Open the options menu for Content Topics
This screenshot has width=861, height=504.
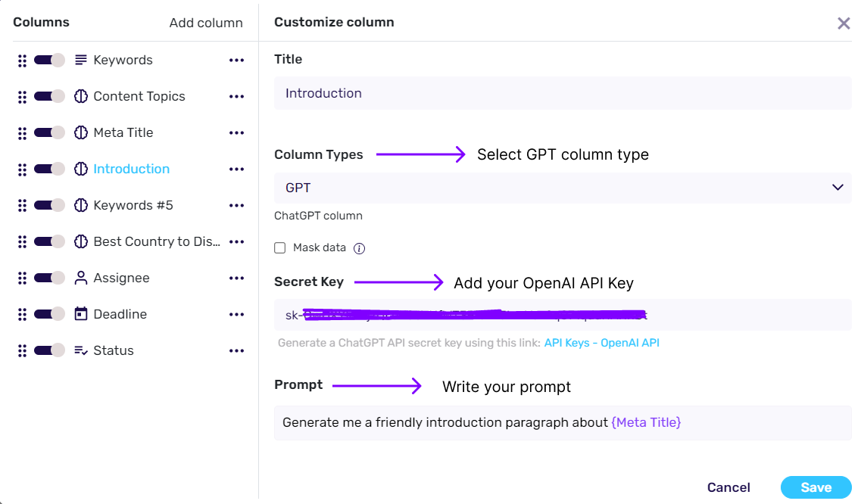[236, 96]
